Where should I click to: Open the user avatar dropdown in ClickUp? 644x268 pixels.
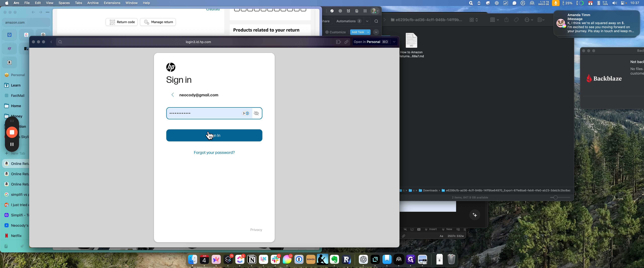375,11
